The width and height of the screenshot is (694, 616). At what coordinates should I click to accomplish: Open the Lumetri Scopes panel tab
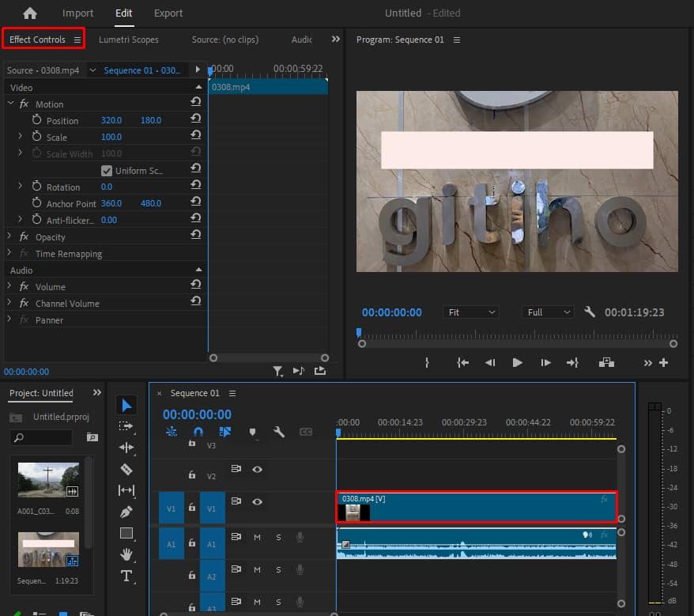tap(128, 40)
